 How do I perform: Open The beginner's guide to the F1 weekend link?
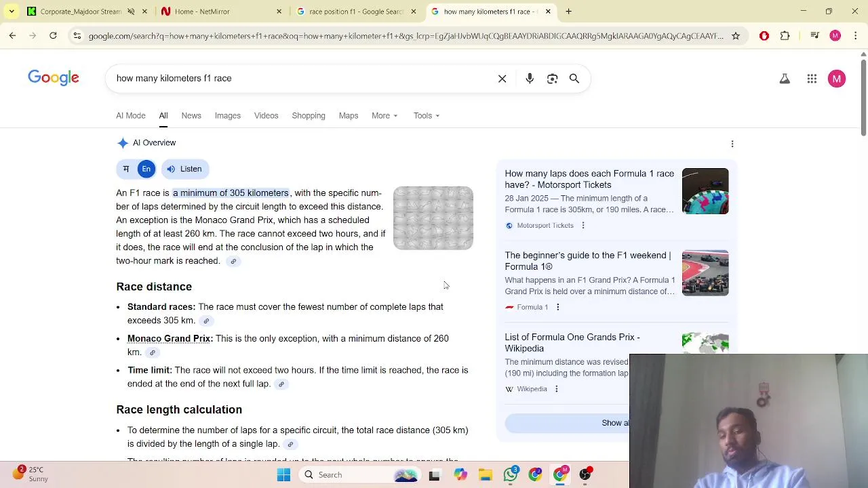588,261
